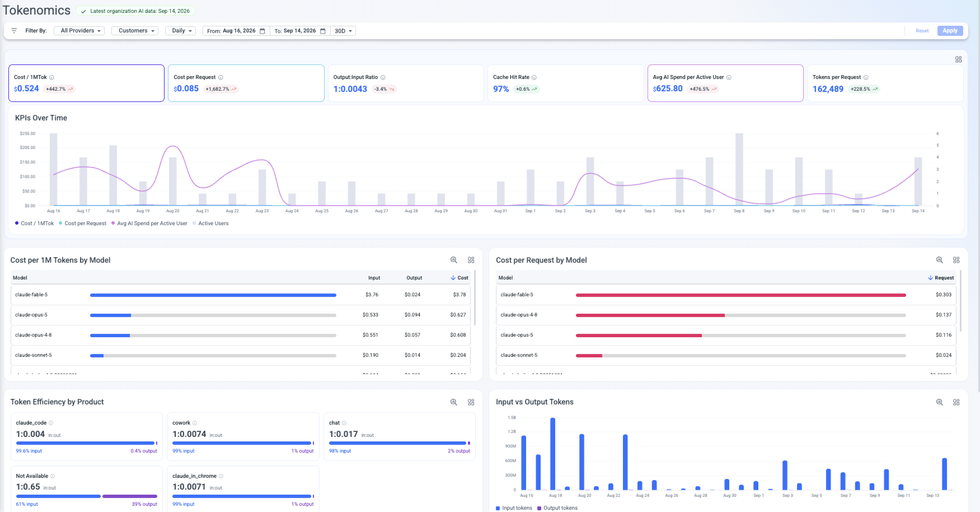
Task: Expand the Customers filter dropdown
Action: [135, 31]
